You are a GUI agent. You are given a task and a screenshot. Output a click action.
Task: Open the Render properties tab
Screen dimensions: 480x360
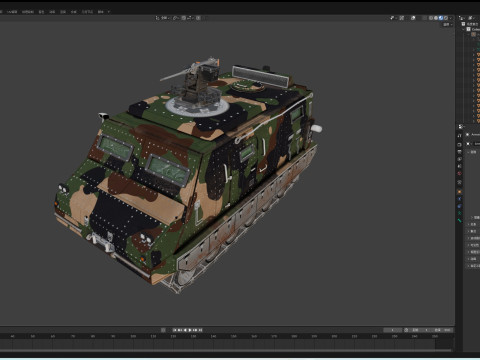pos(459,144)
